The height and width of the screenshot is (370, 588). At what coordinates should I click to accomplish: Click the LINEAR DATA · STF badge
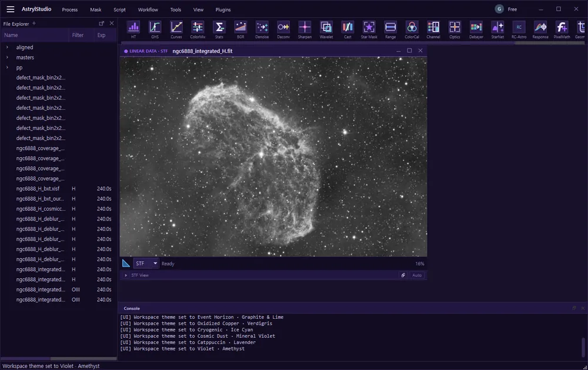click(x=146, y=51)
